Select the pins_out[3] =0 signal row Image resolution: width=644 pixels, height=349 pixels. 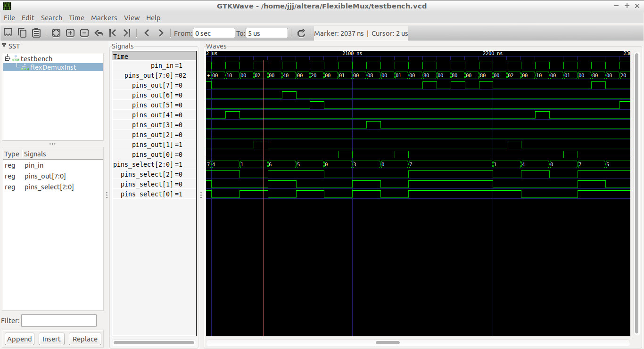point(154,125)
